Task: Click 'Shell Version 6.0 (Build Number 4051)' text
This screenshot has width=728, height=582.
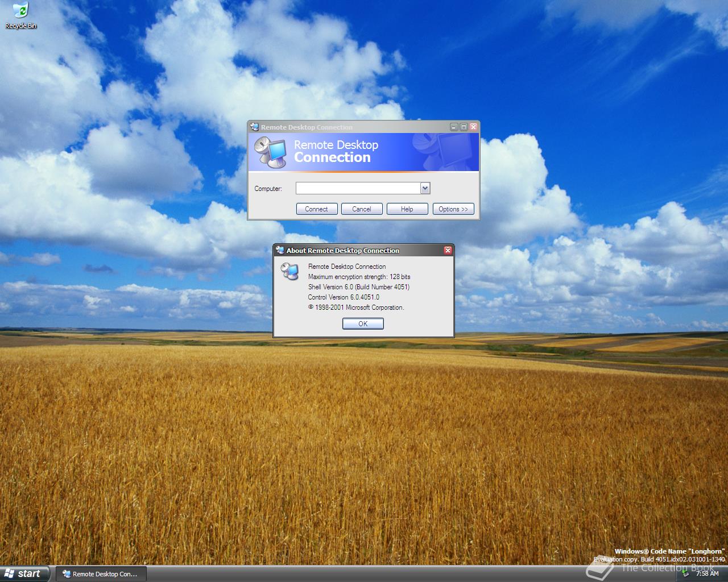Action: (x=359, y=287)
